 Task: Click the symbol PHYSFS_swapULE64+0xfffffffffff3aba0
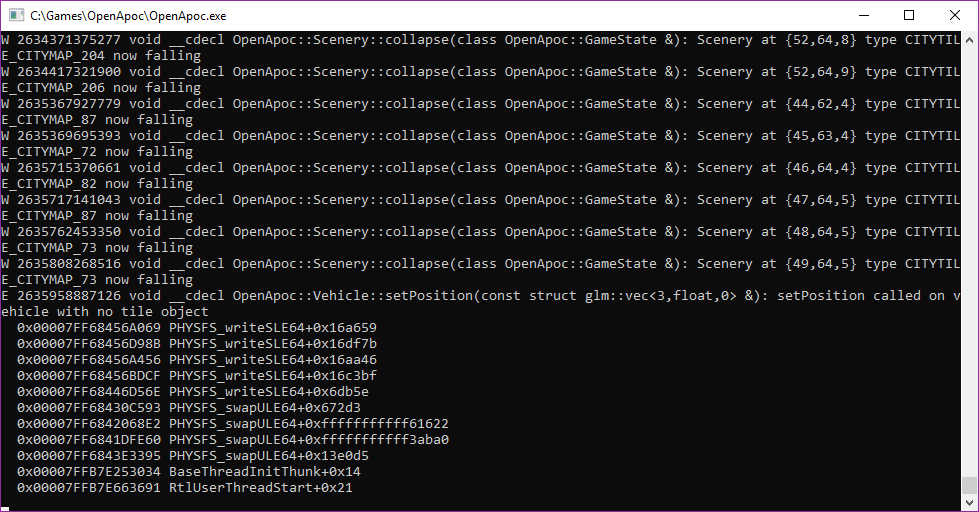click(309, 440)
